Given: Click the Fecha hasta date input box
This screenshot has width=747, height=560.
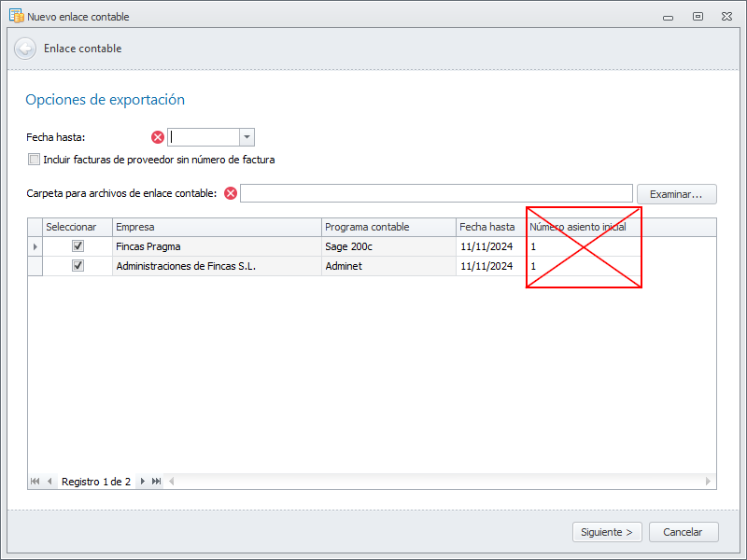Looking at the screenshot, I should (204, 137).
